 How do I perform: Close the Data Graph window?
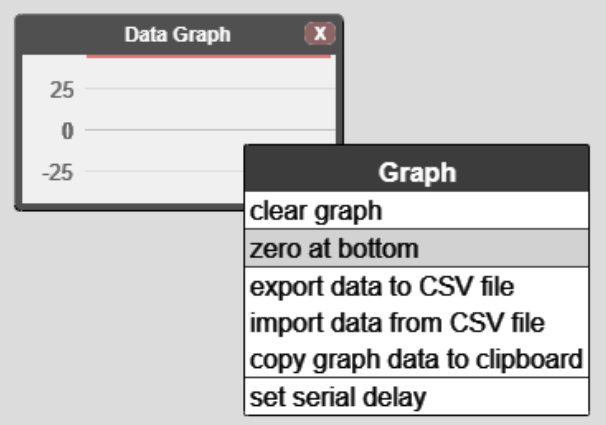[x=320, y=34]
